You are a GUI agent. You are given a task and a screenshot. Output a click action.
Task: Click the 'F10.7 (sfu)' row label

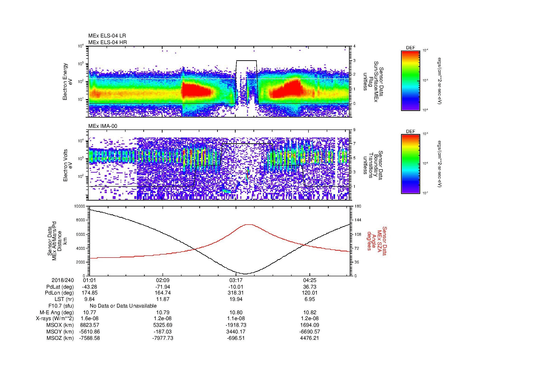[61, 306]
